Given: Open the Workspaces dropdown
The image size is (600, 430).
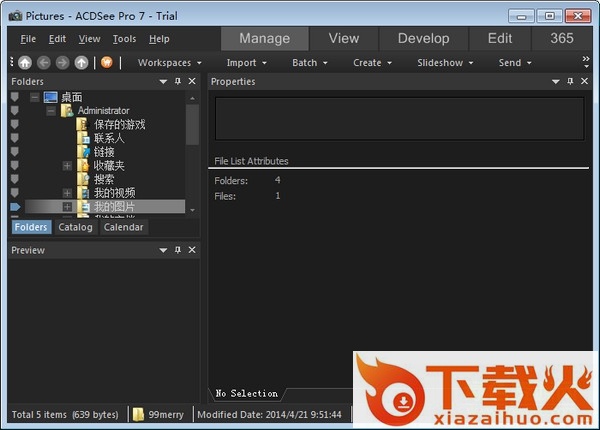Looking at the screenshot, I should coord(170,63).
